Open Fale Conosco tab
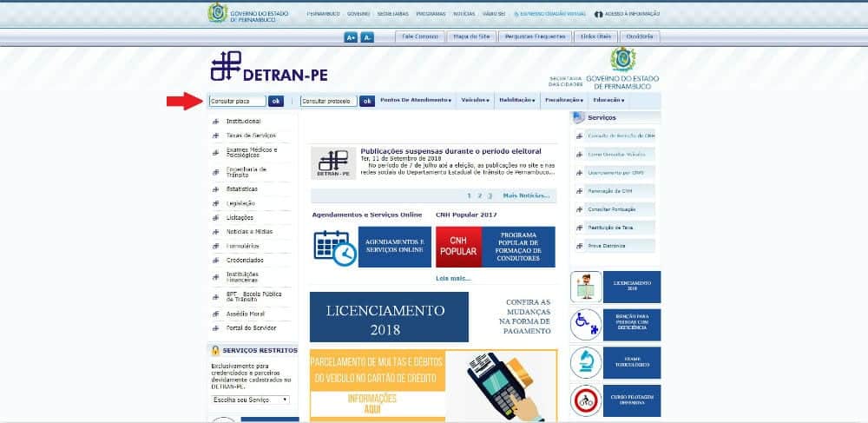The image size is (868, 423). [419, 36]
